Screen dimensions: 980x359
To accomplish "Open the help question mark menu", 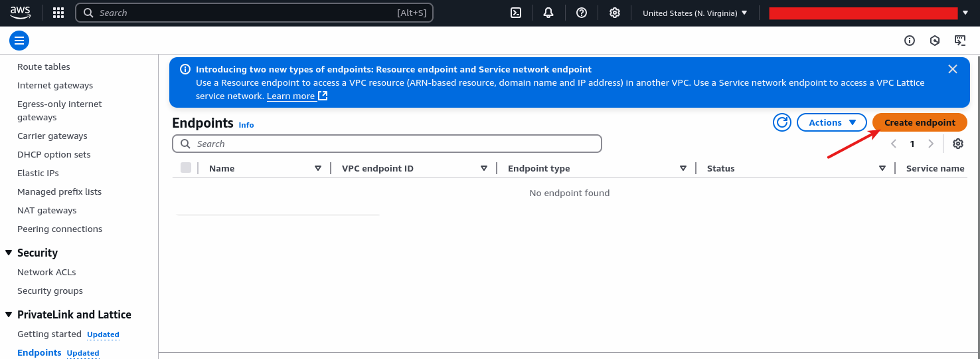I will coord(582,13).
